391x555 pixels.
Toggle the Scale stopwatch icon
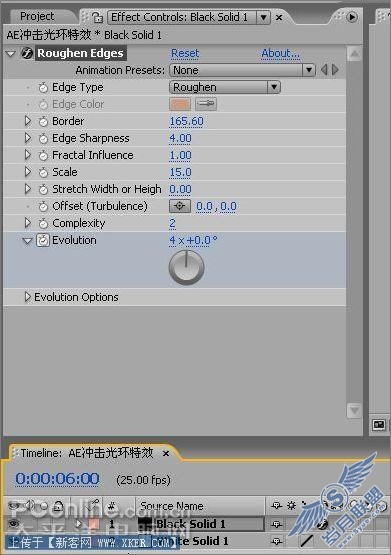43,172
